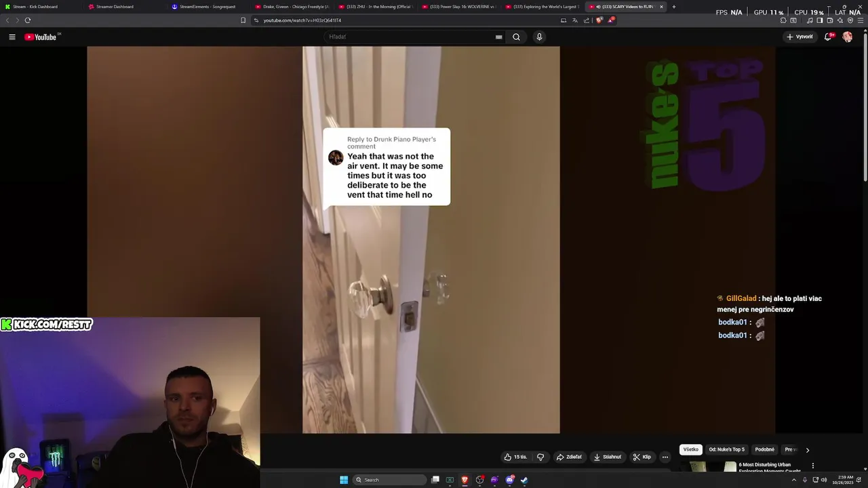Open Task View on the taskbar
The image size is (868, 488).
coord(435,480)
